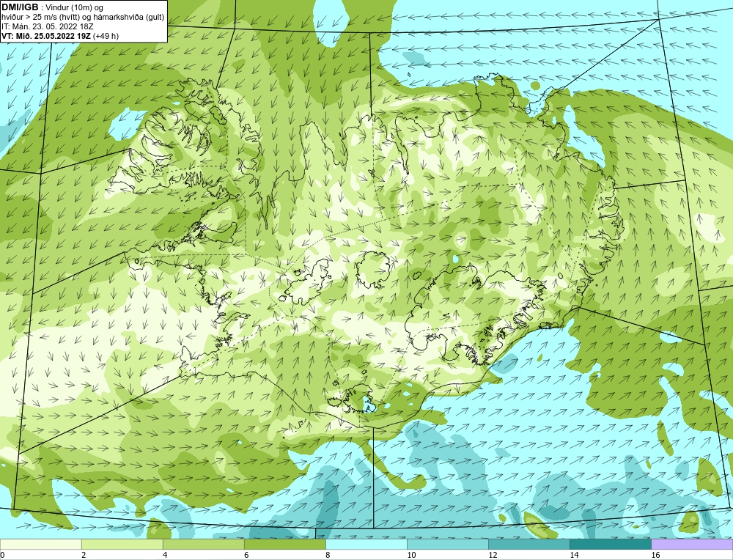Click the 'DMI/IGB' title text

[x=20, y=7]
